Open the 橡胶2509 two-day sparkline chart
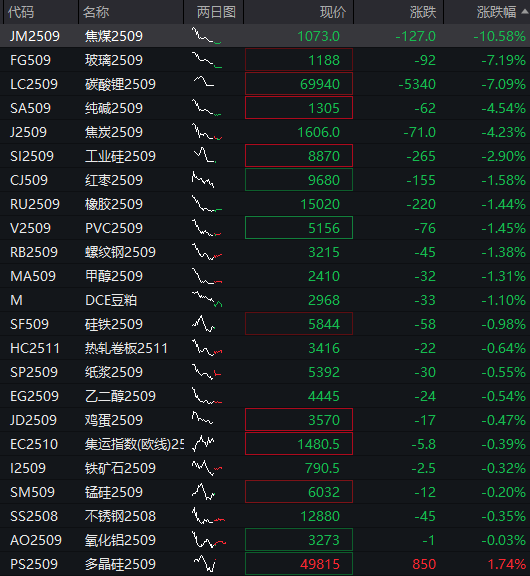The width and height of the screenshot is (530, 576). [x=206, y=204]
